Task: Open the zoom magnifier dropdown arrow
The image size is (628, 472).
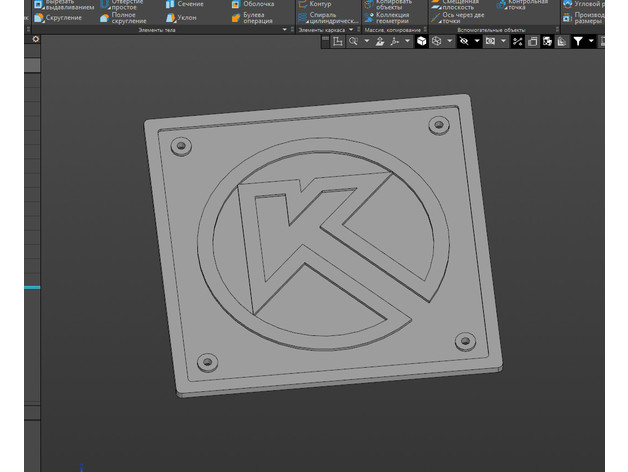Action: 366,41
